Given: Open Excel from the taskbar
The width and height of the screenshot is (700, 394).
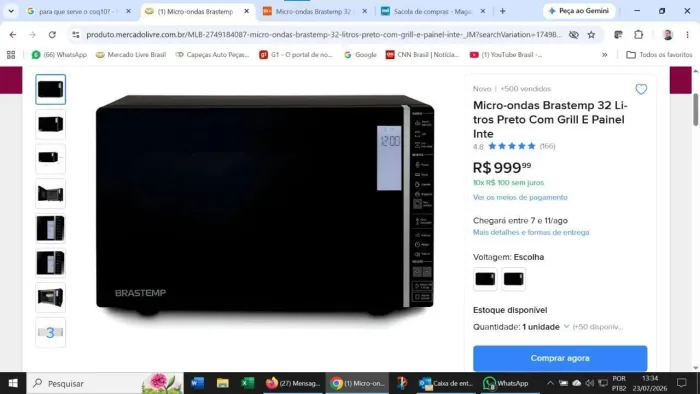Looking at the screenshot, I should click(x=247, y=383).
